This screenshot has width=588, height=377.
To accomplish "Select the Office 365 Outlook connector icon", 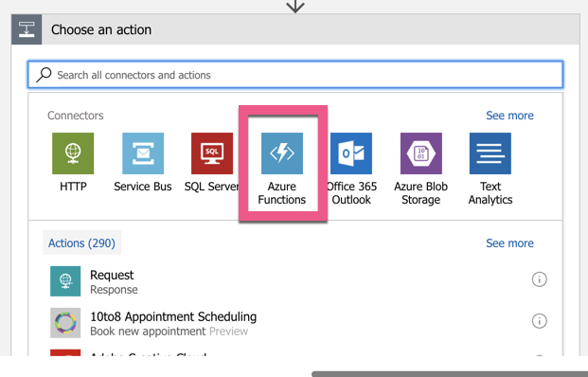I will [x=351, y=153].
